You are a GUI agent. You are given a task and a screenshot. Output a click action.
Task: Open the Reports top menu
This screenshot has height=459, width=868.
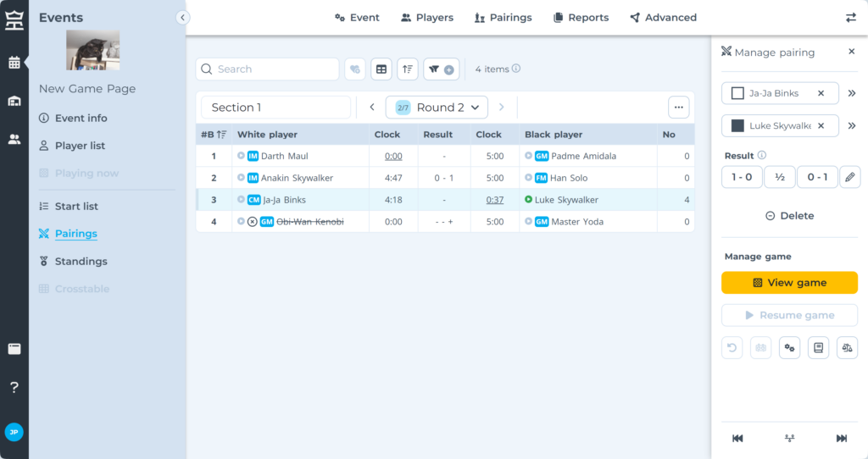click(581, 18)
